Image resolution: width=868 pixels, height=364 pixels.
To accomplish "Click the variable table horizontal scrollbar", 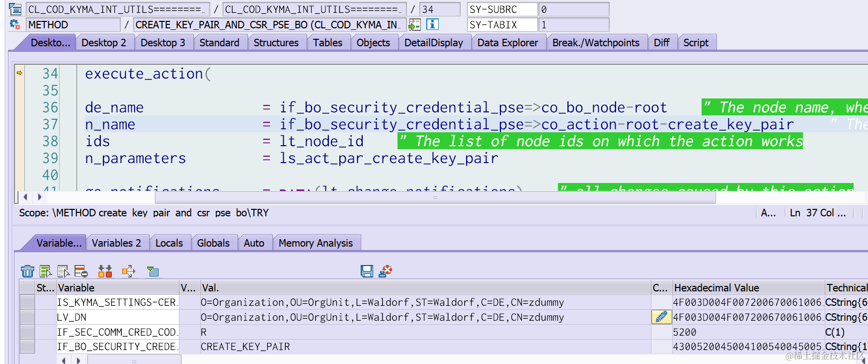I will pos(134,360).
